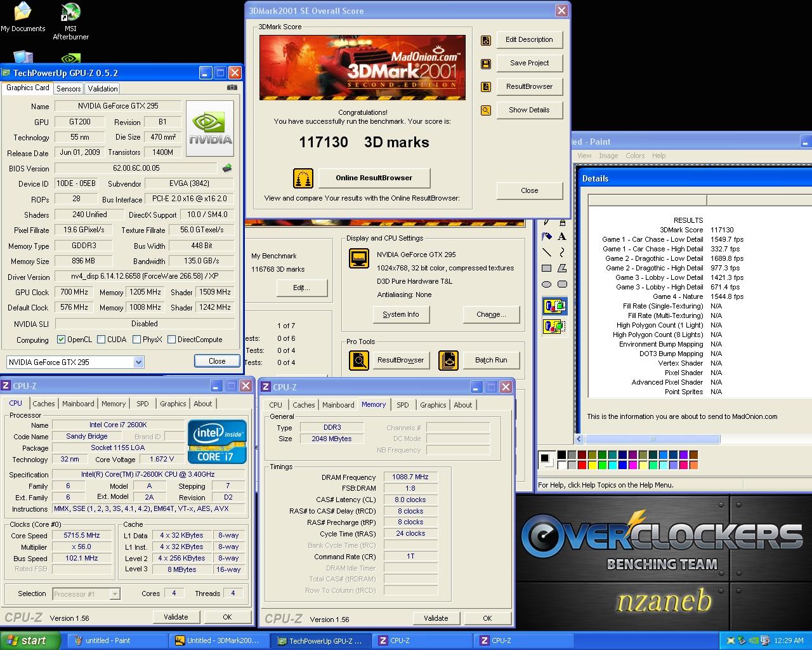Click the Online ResultBrowser icon beside the button

[303, 178]
